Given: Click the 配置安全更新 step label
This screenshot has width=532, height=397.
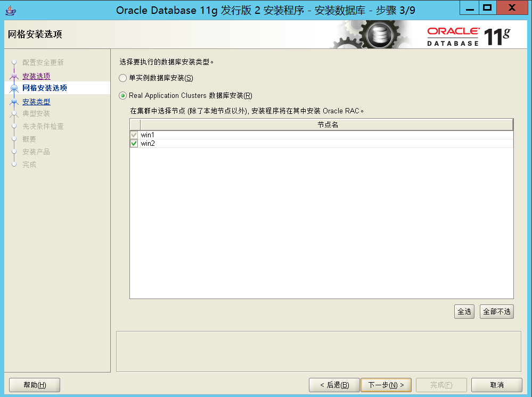Looking at the screenshot, I should (x=43, y=62).
